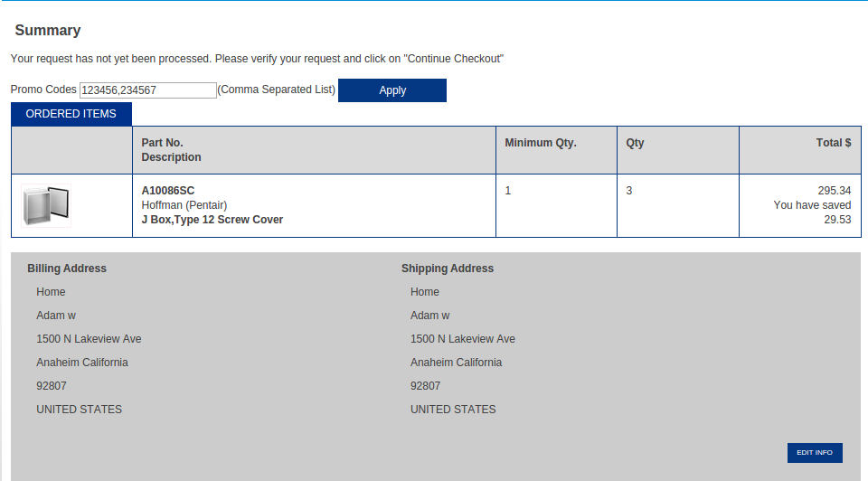Click the billing 1500 N Lakeview Ave line

point(89,339)
